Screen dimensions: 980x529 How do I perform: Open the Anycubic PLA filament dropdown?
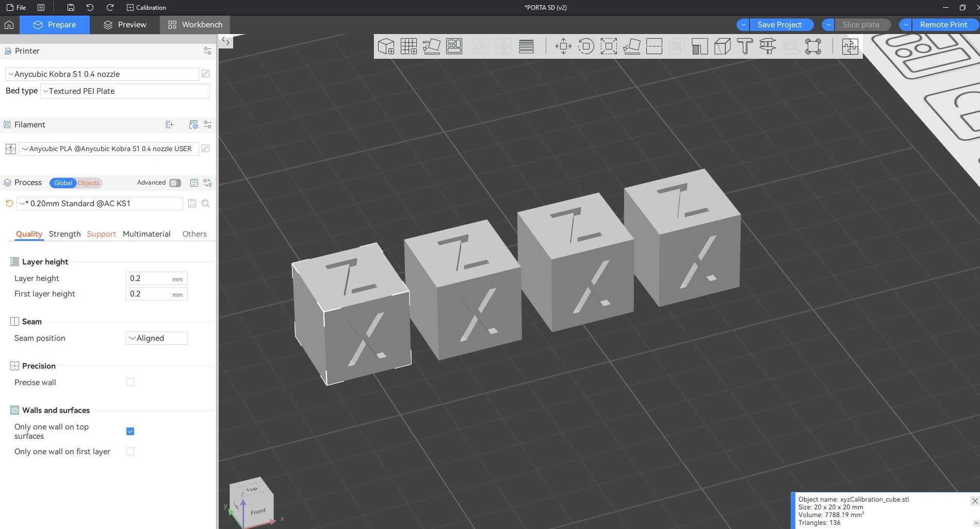coord(108,149)
